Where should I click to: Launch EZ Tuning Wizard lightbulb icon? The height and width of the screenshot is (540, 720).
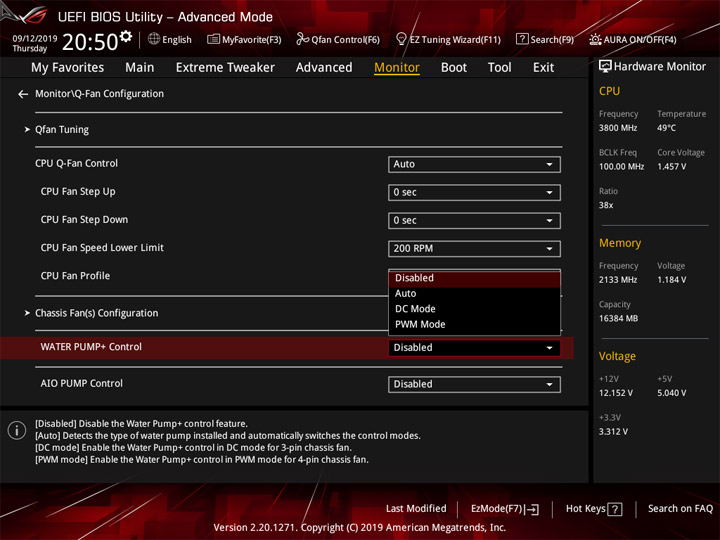coord(401,39)
